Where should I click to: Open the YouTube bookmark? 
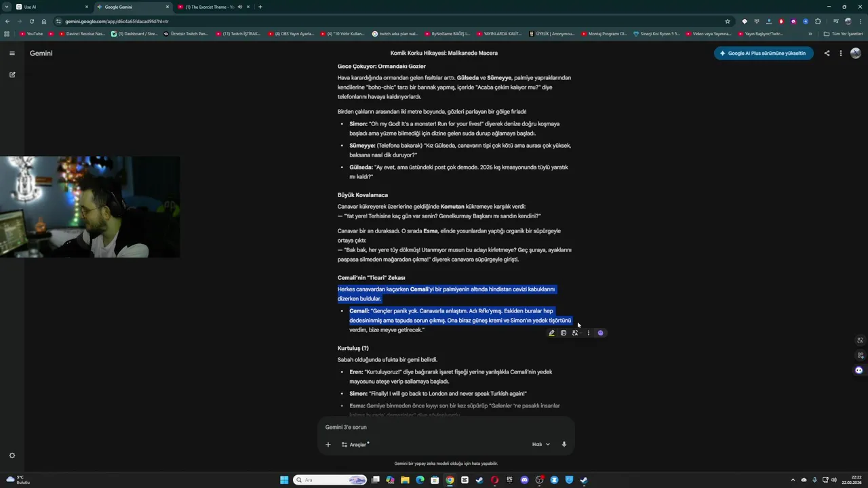click(32, 33)
